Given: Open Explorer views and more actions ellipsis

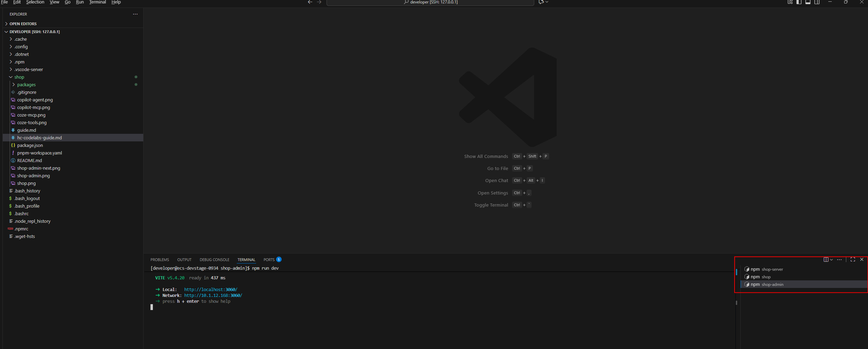Looking at the screenshot, I should click(135, 14).
